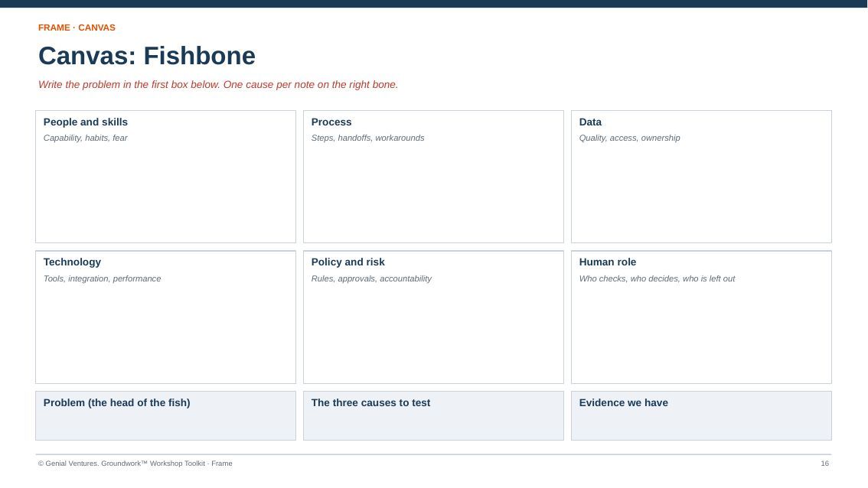Select The three causes to test field
This screenshot has height=488, width=868.
coord(433,416)
